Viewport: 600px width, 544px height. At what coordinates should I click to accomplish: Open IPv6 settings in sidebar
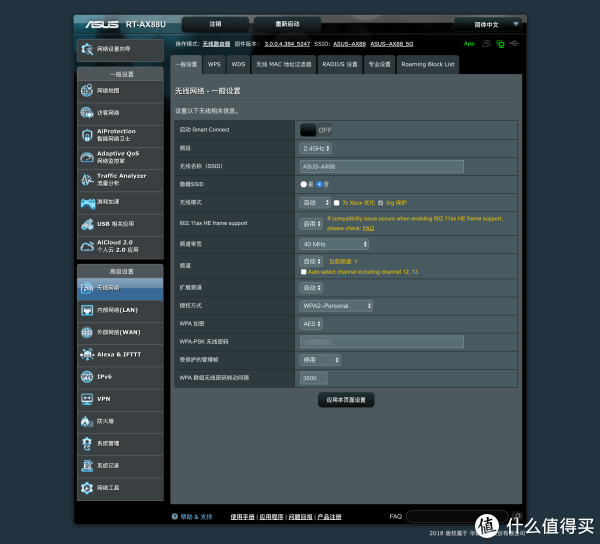click(x=119, y=376)
